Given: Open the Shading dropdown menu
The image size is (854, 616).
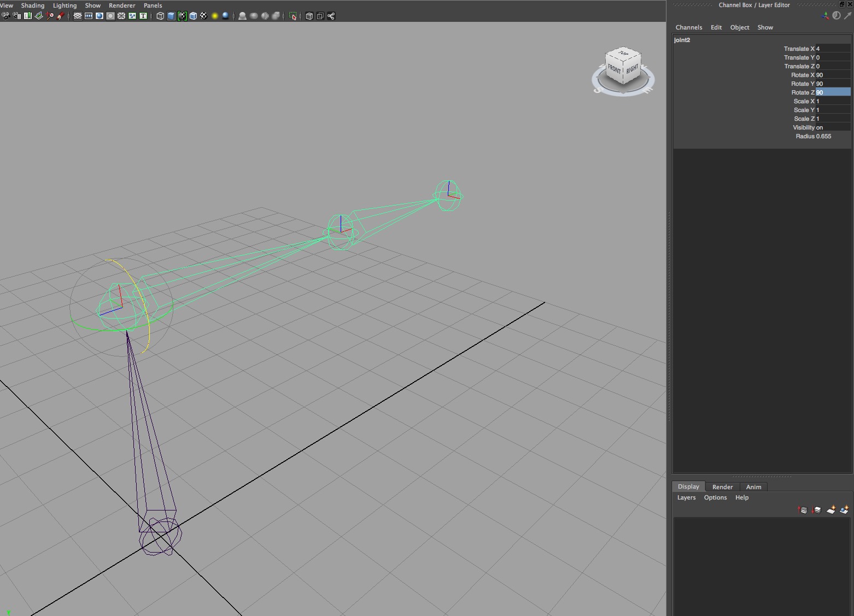Looking at the screenshot, I should coord(33,5).
